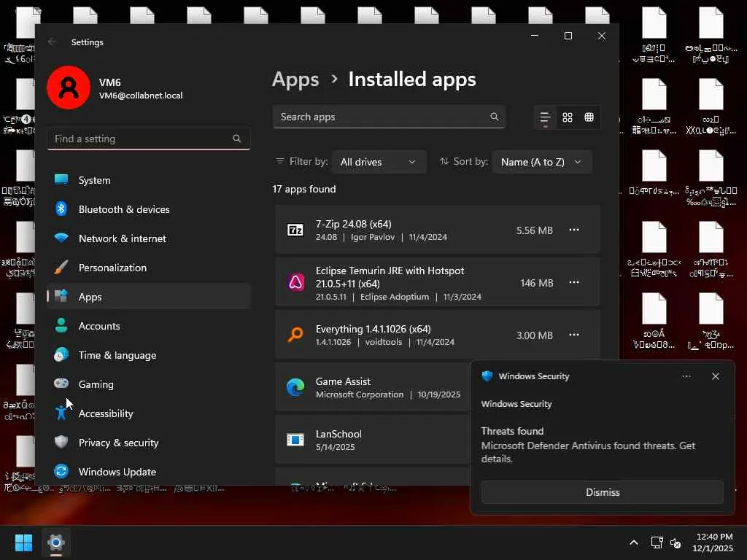Click the VM6 red profile avatar
Screen dimensions: 747x560
coord(69,87)
